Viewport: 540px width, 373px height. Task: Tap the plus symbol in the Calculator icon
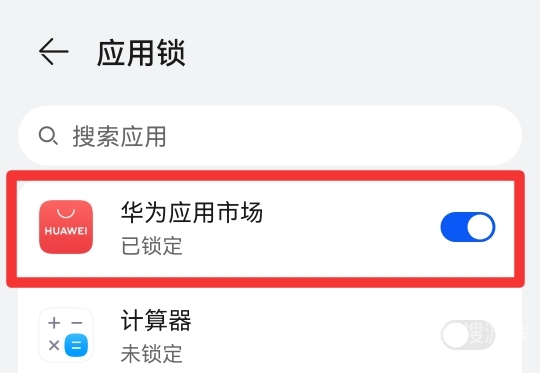coord(54,323)
